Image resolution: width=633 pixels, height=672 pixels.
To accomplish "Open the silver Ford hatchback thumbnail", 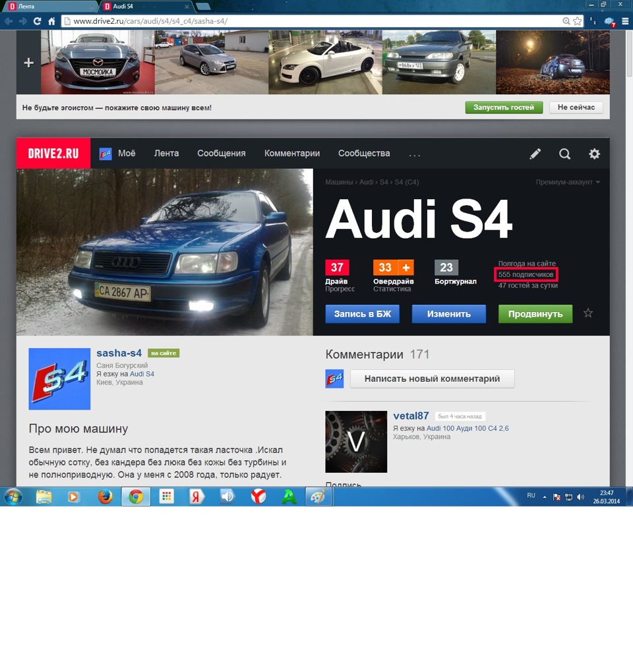I will click(212, 62).
